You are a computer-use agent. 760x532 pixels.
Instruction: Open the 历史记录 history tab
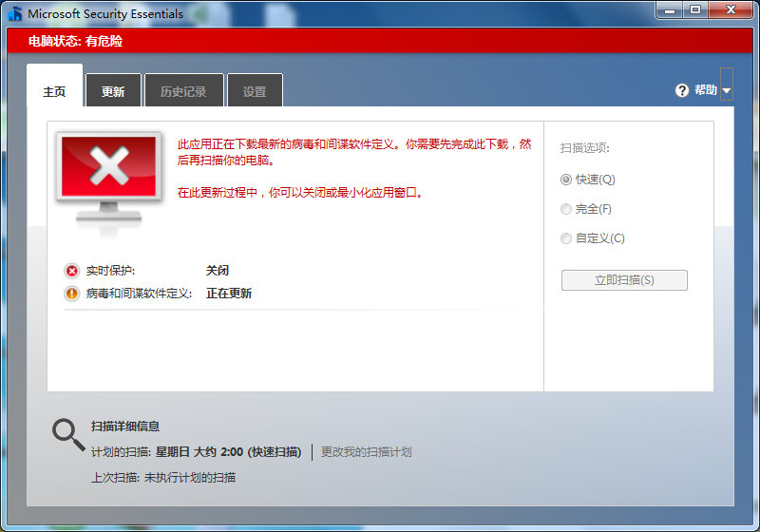point(183,92)
